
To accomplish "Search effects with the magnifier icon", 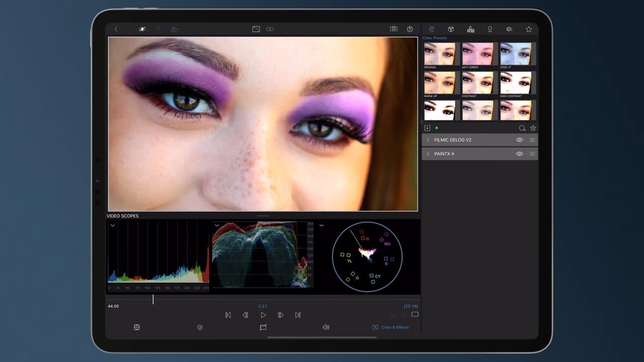I will tap(522, 128).
